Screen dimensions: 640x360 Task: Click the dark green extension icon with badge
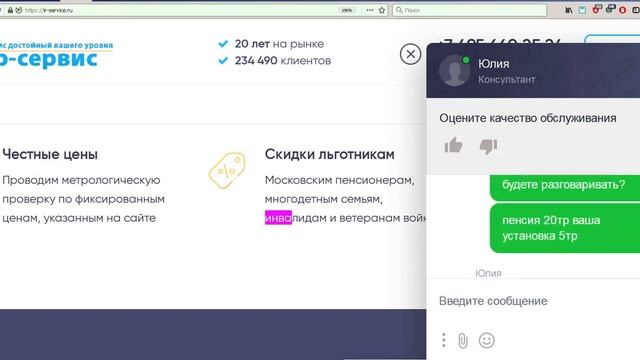pos(610,9)
